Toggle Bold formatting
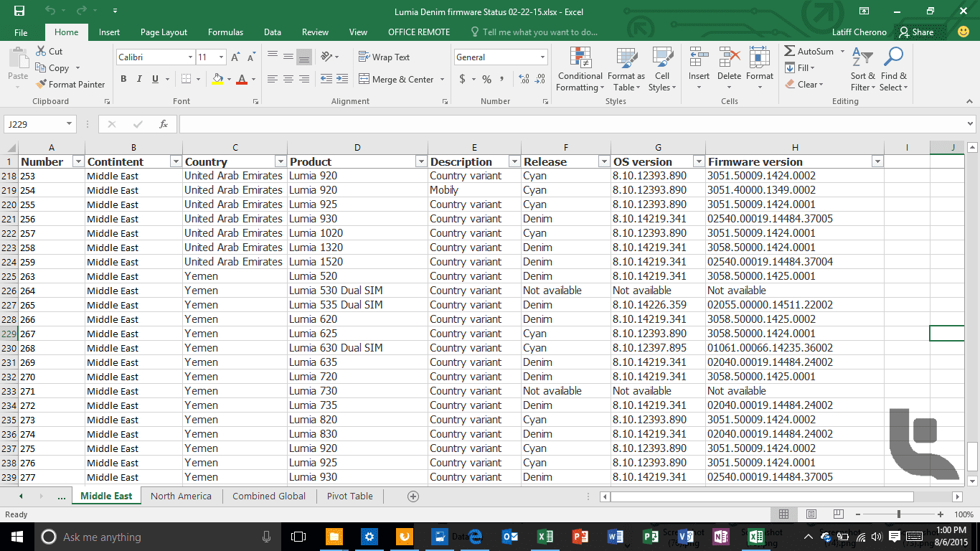The width and height of the screenshot is (980, 551). (x=123, y=80)
